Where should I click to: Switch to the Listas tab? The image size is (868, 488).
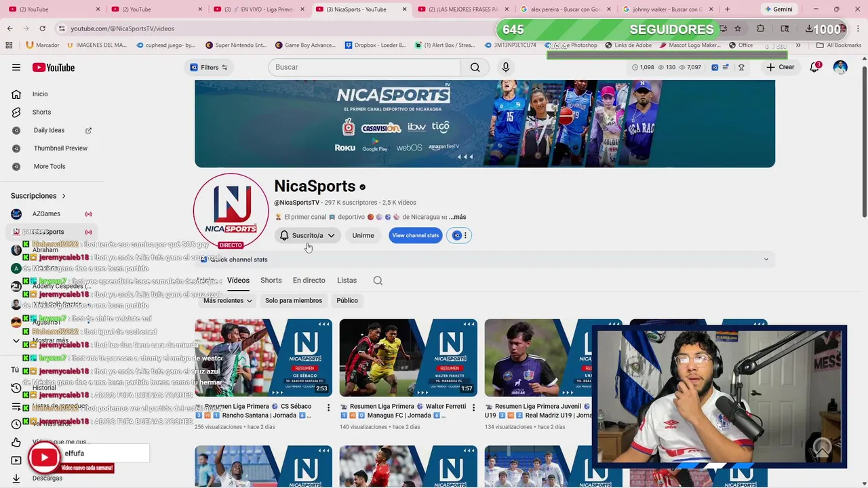tap(347, 280)
